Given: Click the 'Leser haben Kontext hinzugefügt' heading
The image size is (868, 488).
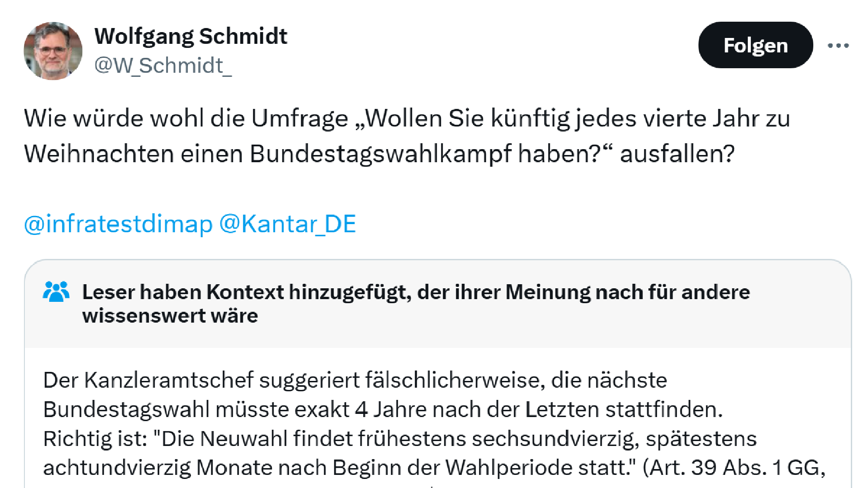Looking at the screenshot, I should (416, 292).
